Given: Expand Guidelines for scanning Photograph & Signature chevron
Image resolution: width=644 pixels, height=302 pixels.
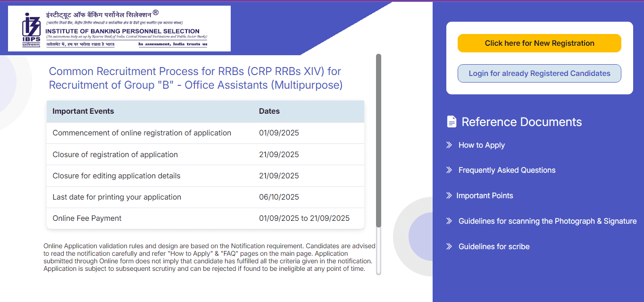Looking at the screenshot, I should tap(448, 221).
